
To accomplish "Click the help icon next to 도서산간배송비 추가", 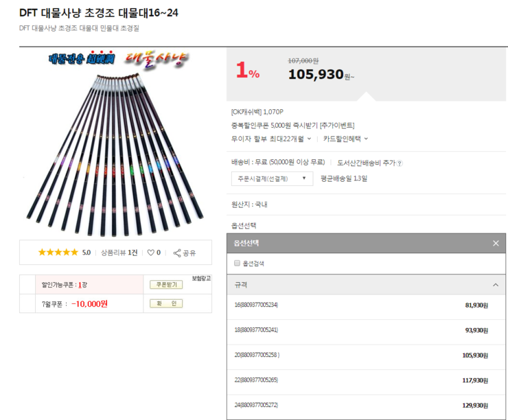I will (x=400, y=163).
